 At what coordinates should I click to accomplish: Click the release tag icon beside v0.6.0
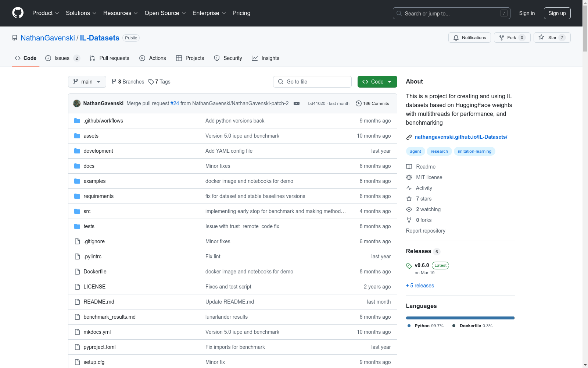(409, 266)
